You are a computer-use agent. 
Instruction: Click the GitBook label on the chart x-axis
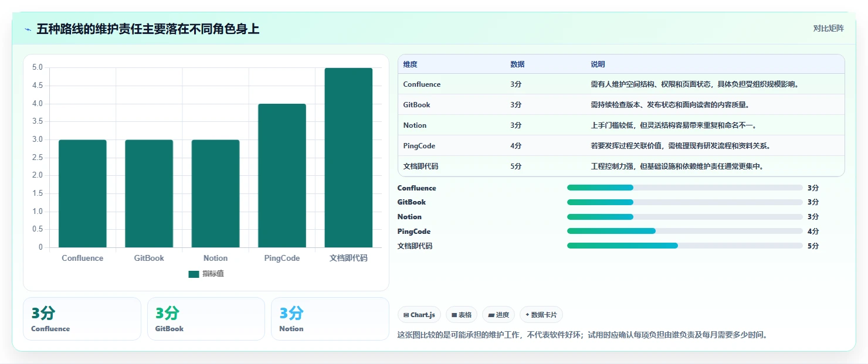pos(149,258)
